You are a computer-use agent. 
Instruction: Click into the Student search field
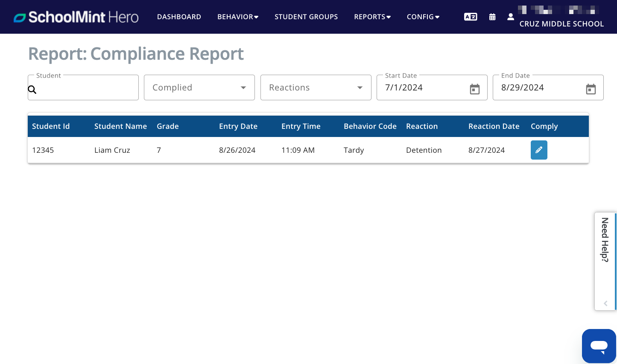[83, 87]
